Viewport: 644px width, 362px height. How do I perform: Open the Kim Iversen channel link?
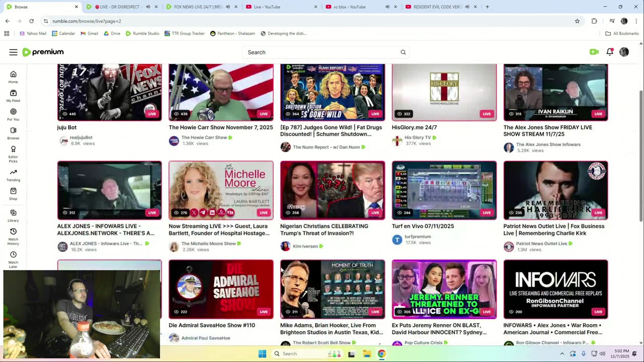click(x=305, y=246)
